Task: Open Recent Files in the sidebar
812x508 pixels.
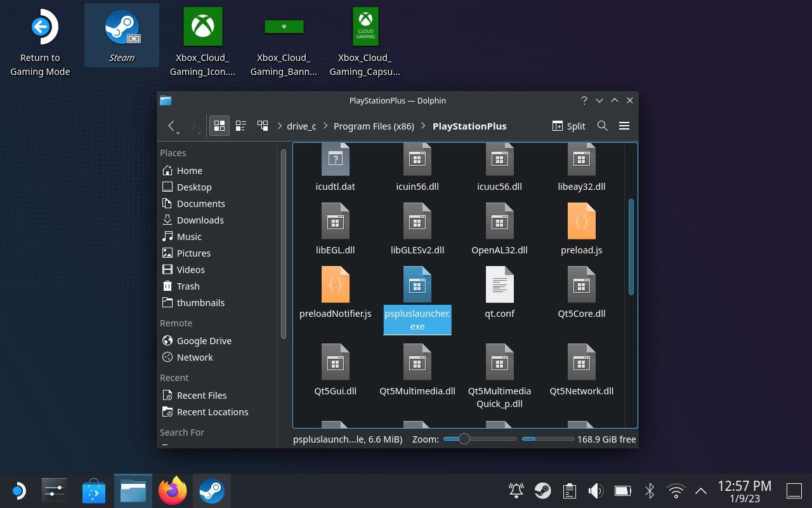Action: tap(201, 395)
